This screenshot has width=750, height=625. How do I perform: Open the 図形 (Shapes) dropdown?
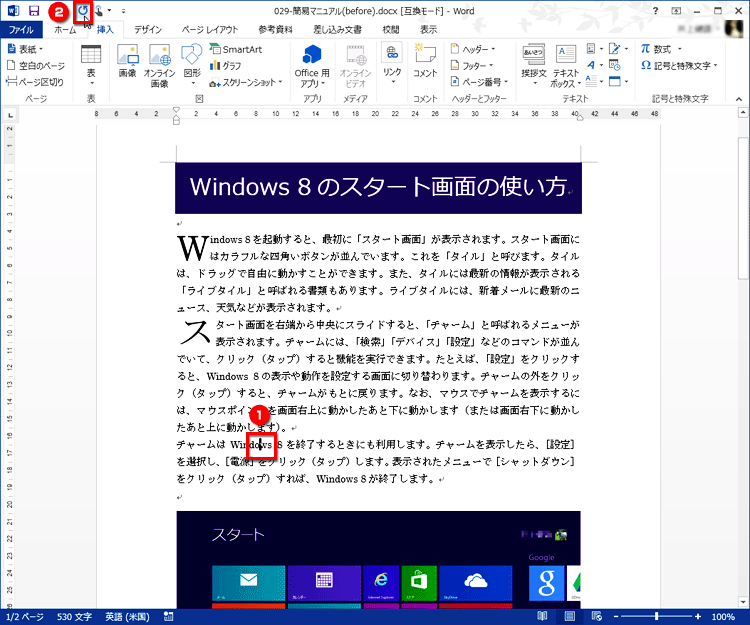pyautogui.click(x=192, y=66)
